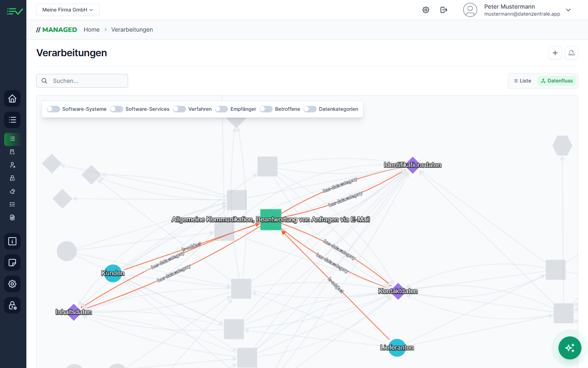Image resolution: width=588 pixels, height=368 pixels.
Task: Activate the Datenkategorien toggle
Action: 310,109
